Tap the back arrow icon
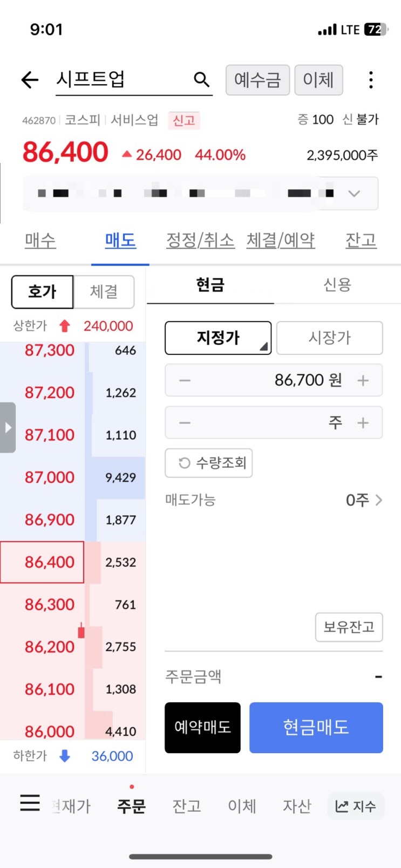The image size is (401, 868). [x=30, y=80]
